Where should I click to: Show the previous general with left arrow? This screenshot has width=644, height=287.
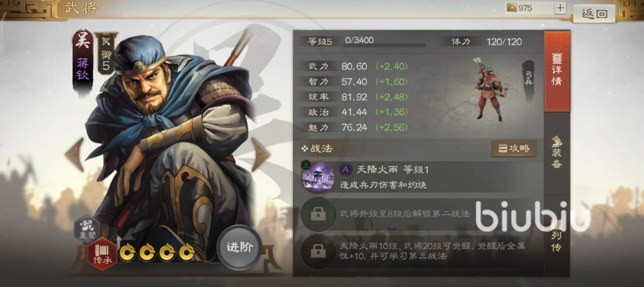pyautogui.click(x=74, y=154)
